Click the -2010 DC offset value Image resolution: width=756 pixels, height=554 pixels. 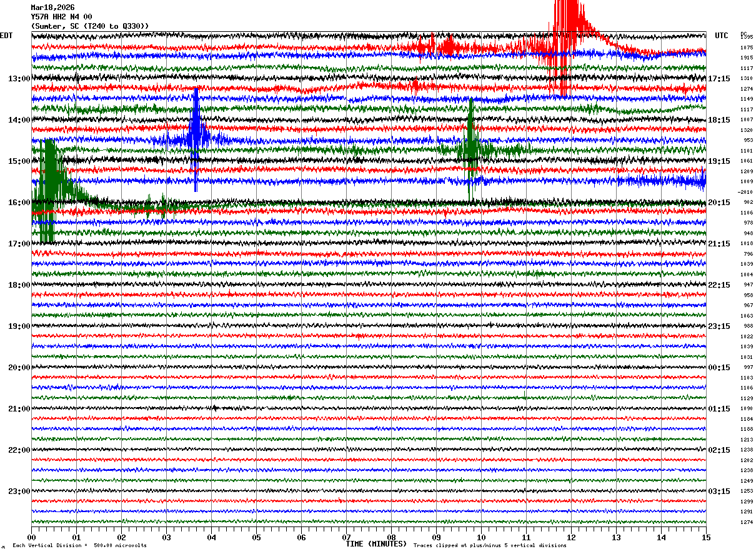[x=745, y=192]
